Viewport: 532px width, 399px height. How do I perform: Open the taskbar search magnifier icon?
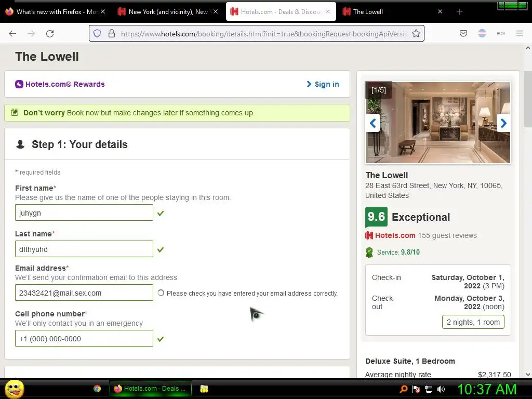coord(404,389)
